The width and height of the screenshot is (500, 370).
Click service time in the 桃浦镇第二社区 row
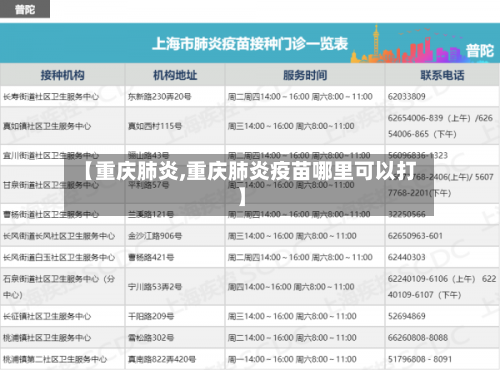[292, 359]
